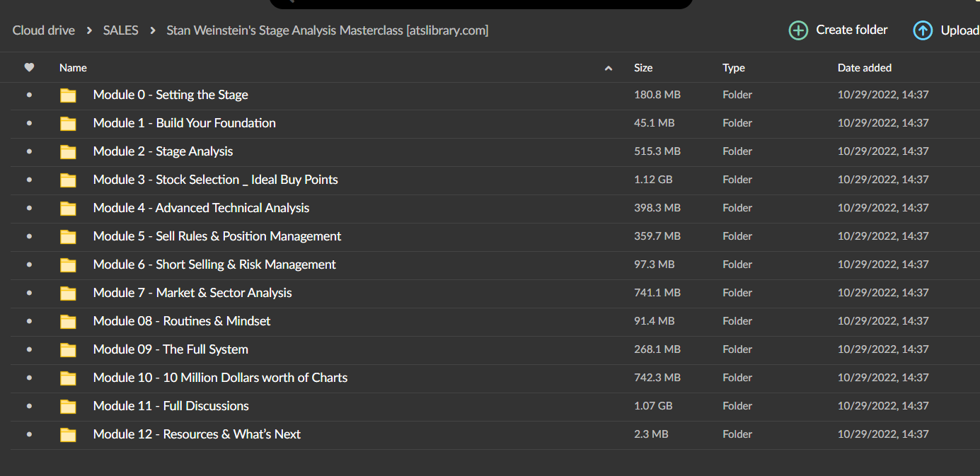Click folder icon for Module 0 - Setting the Stage
Image resolution: width=980 pixels, height=476 pixels.
pyautogui.click(x=68, y=95)
